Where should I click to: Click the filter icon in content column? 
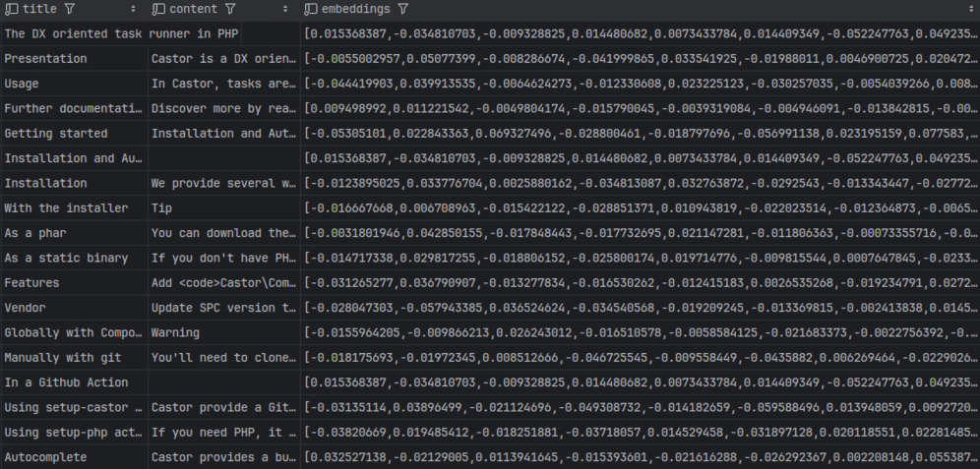click(229, 10)
